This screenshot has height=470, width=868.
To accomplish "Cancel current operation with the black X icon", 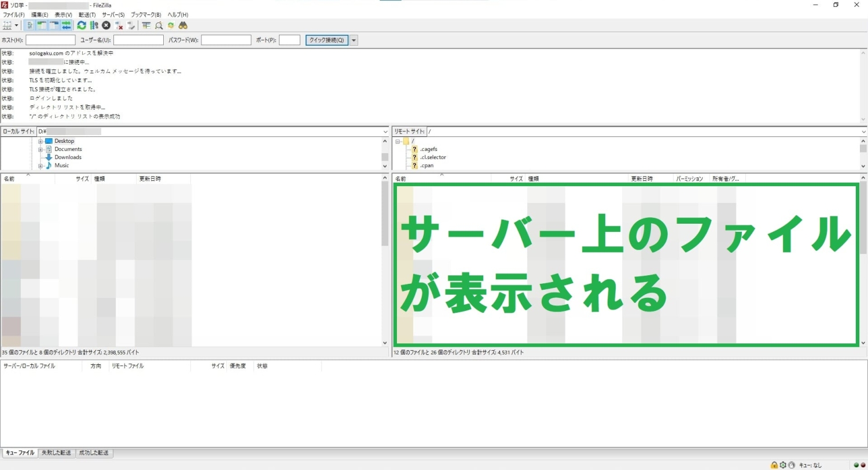I will [x=106, y=25].
